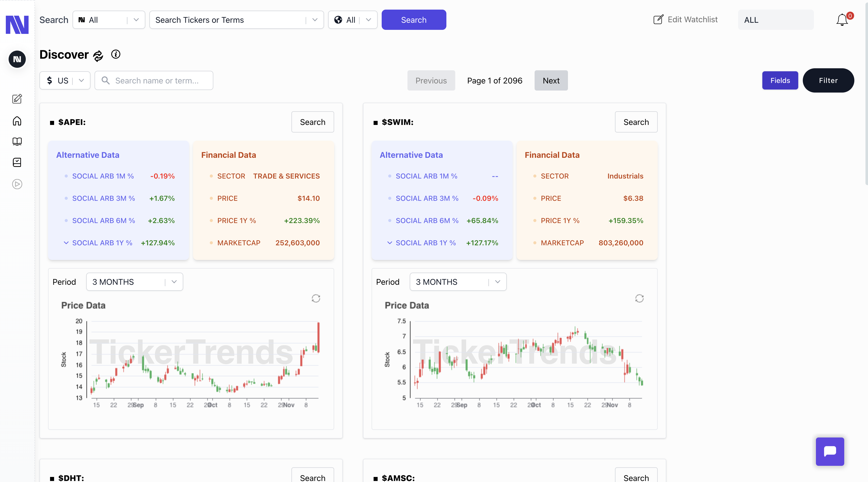Open the Fields button
This screenshot has height=482, width=868.
pyautogui.click(x=780, y=80)
